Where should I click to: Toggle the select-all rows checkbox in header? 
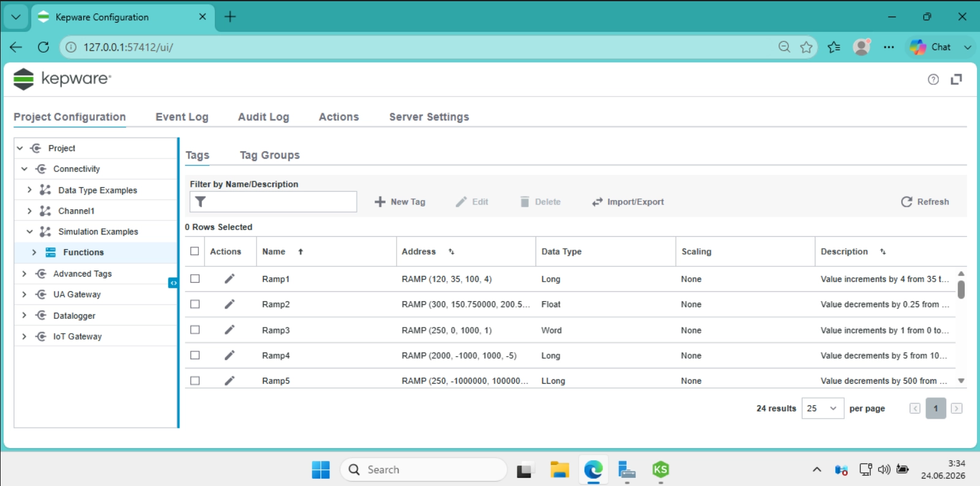coord(195,252)
